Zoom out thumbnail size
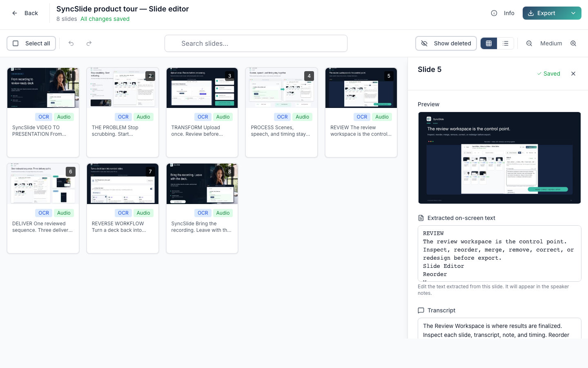The width and height of the screenshot is (588, 368). pyautogui.click(x=529, y=43)
